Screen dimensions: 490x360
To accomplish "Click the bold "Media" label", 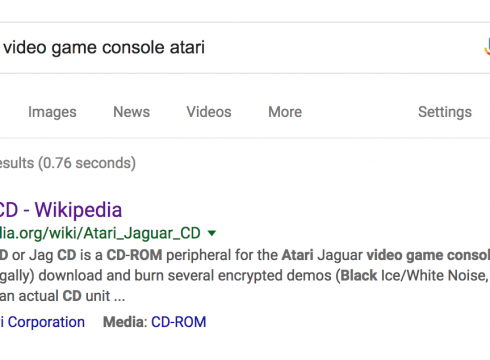I will (123, 322).
